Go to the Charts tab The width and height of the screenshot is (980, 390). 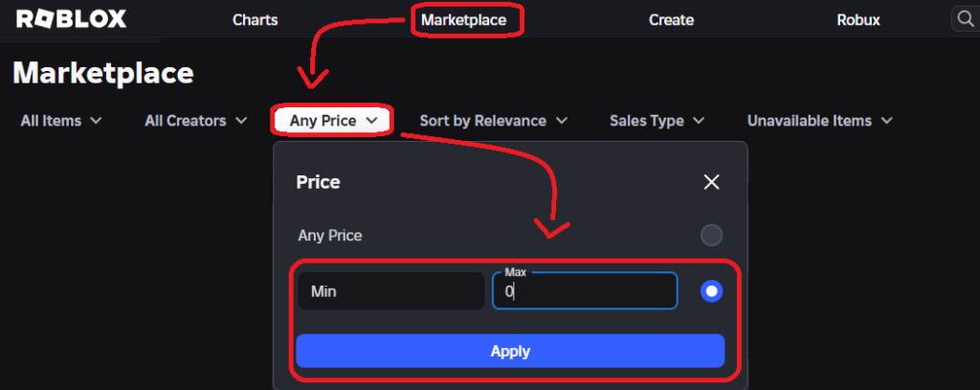pyautogui.click(x=255, y=20)
